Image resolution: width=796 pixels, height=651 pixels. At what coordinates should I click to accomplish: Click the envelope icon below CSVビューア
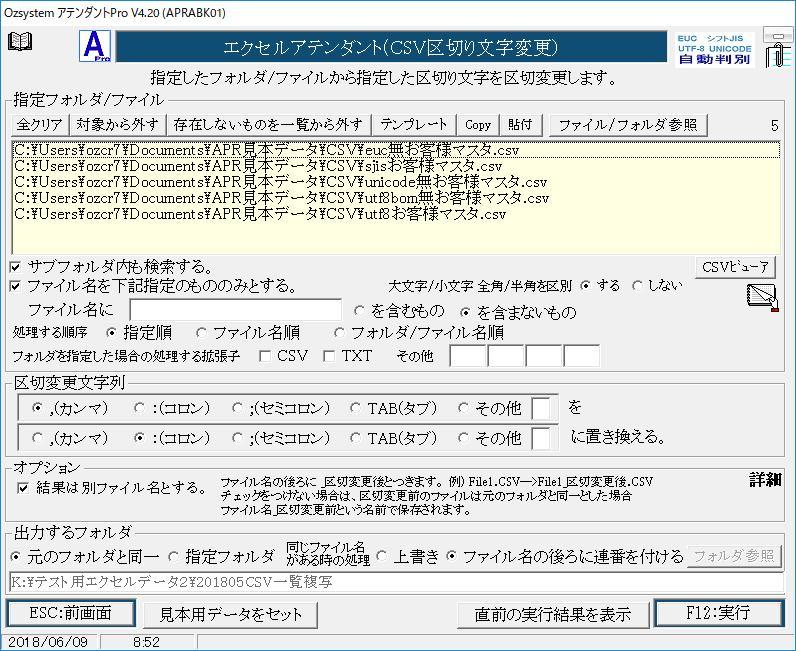(762, 298)
